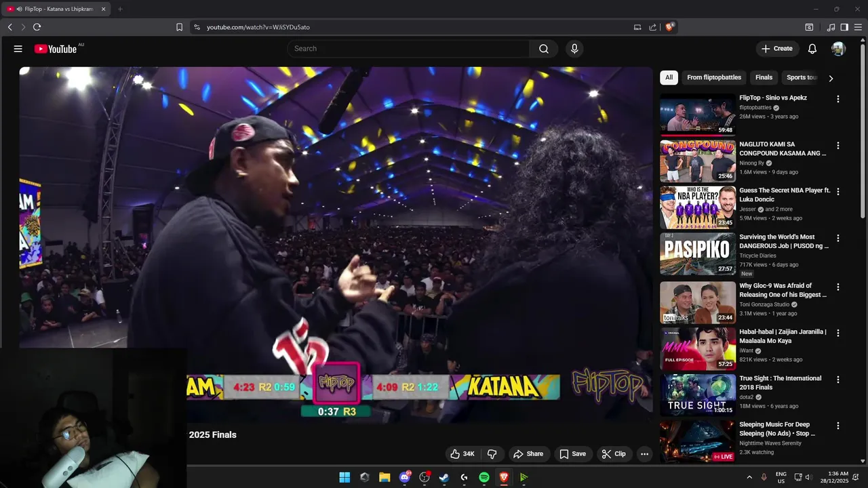868x488 pixels.
Task: Open options for Surviving the World's Most DANGEROUS Job
Action: pos(837,239)
